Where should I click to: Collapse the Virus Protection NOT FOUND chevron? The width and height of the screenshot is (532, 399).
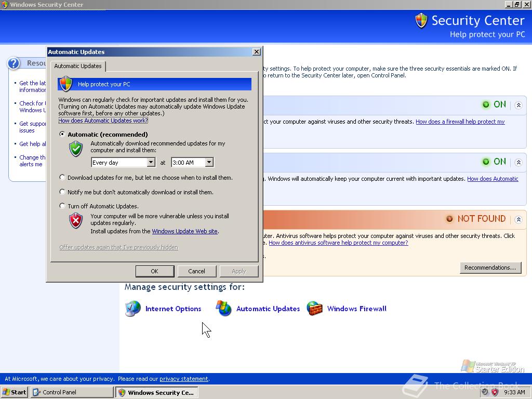518,220
